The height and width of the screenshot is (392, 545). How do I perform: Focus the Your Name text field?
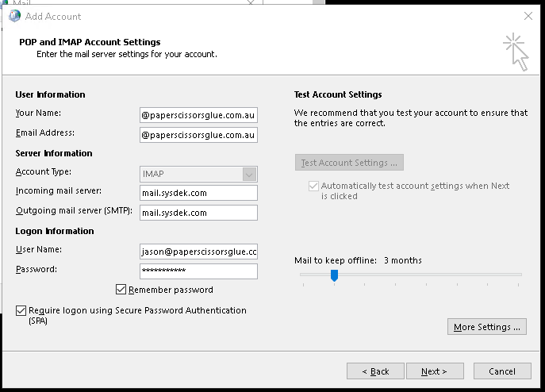(198, 115)
